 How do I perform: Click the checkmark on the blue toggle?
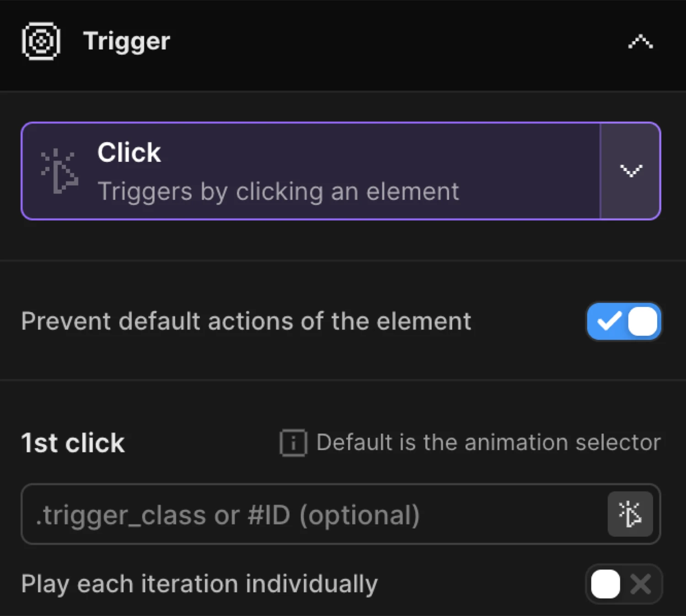609,321
